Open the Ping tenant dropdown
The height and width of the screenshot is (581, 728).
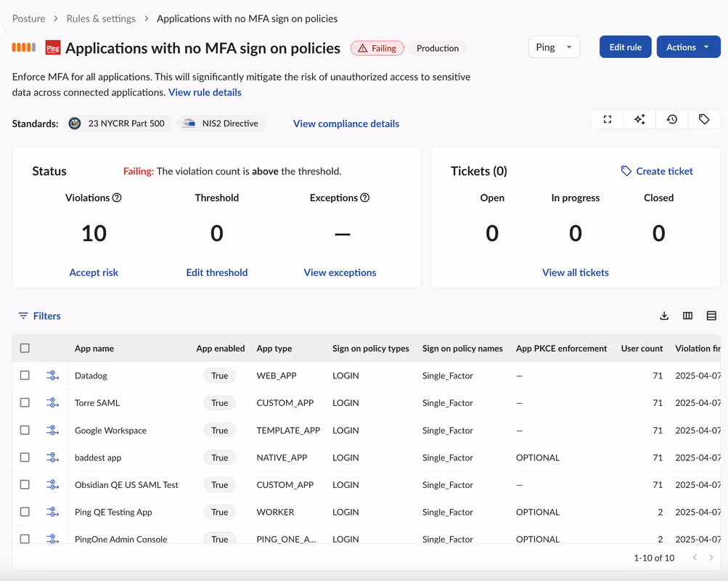[554, 47]
